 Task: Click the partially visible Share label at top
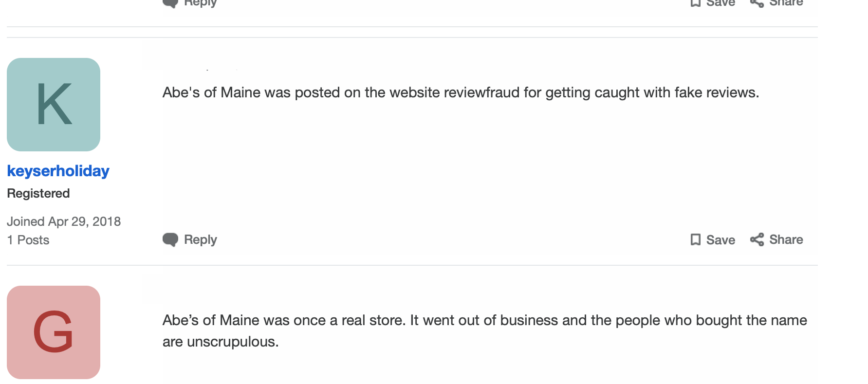(786, 3)
